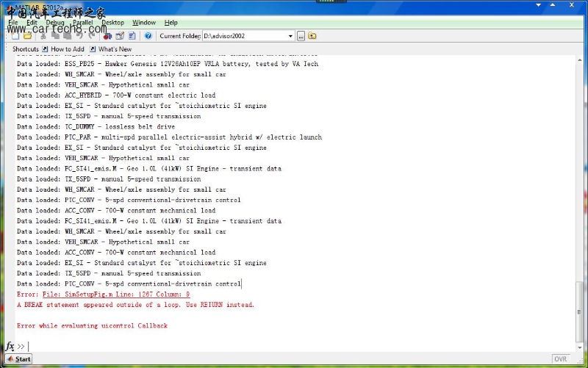This screenshot has height=368, width=588.
Task: Open the Window menu
Action: click(144, 23)
